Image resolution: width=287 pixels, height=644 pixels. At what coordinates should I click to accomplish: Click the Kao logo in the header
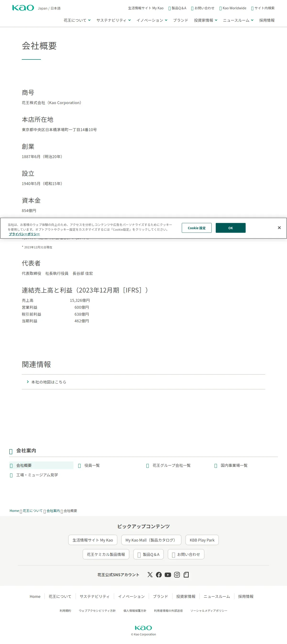(23, 8)
